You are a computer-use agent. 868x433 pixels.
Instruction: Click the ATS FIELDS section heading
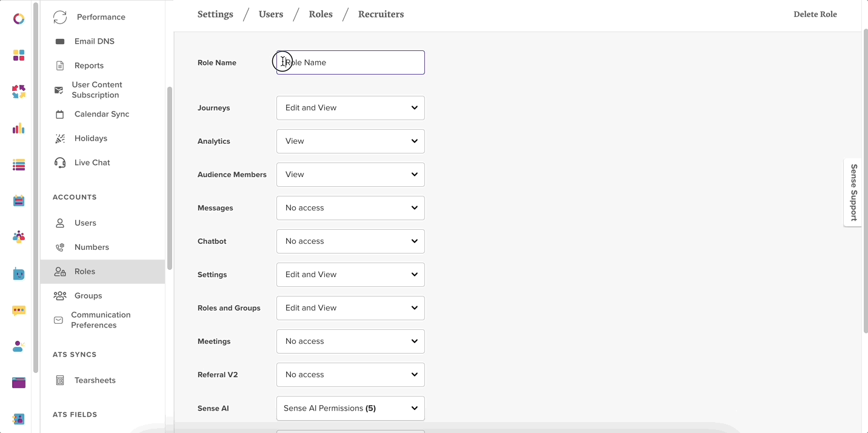75,415
